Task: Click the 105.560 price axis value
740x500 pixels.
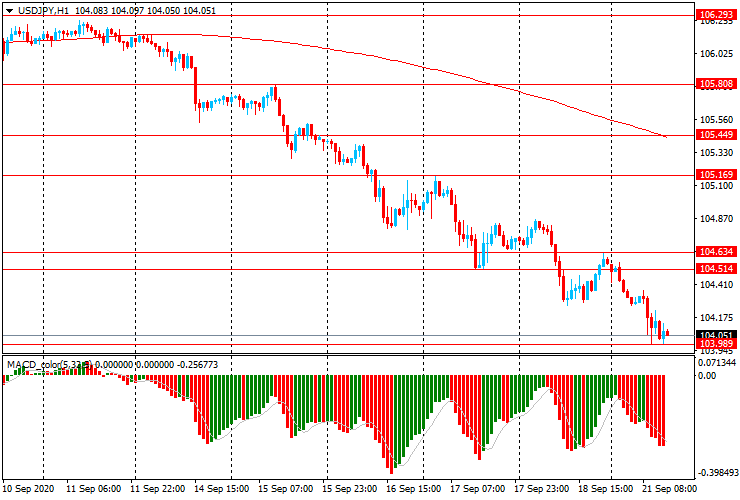Action: [x=716, y=120]
